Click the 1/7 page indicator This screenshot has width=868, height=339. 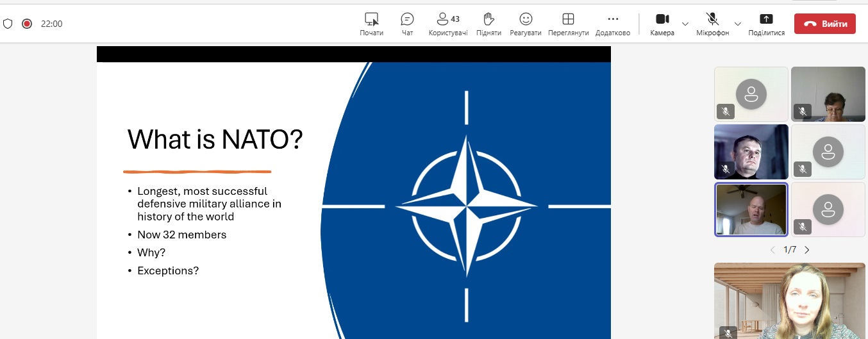tap(790, 250)
